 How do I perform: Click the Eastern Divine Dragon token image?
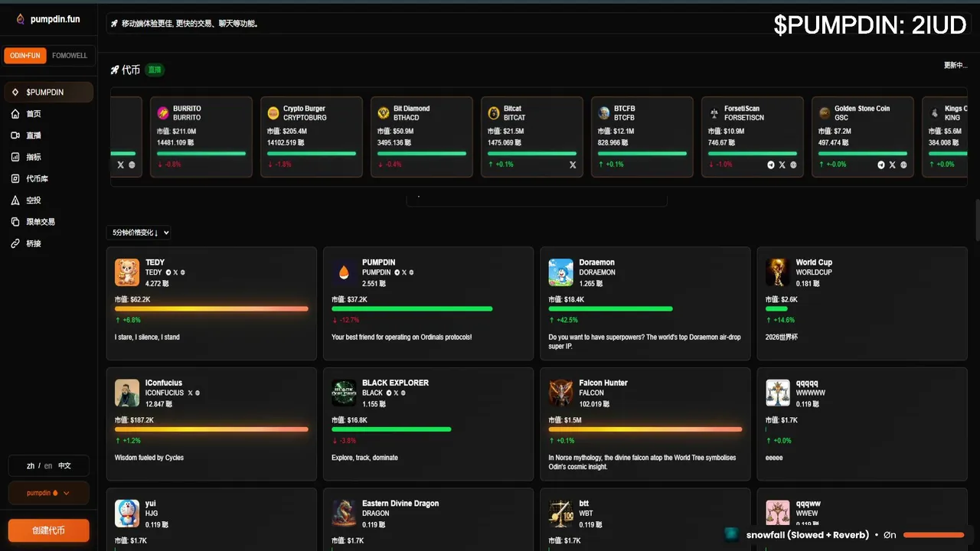(x=344, y=514)
